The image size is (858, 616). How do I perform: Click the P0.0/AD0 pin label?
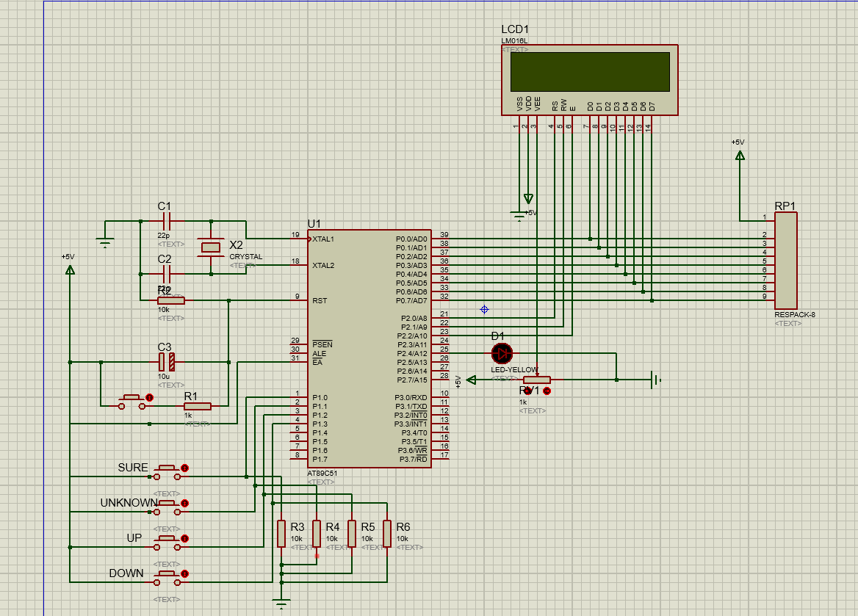(x=411, y=239)
